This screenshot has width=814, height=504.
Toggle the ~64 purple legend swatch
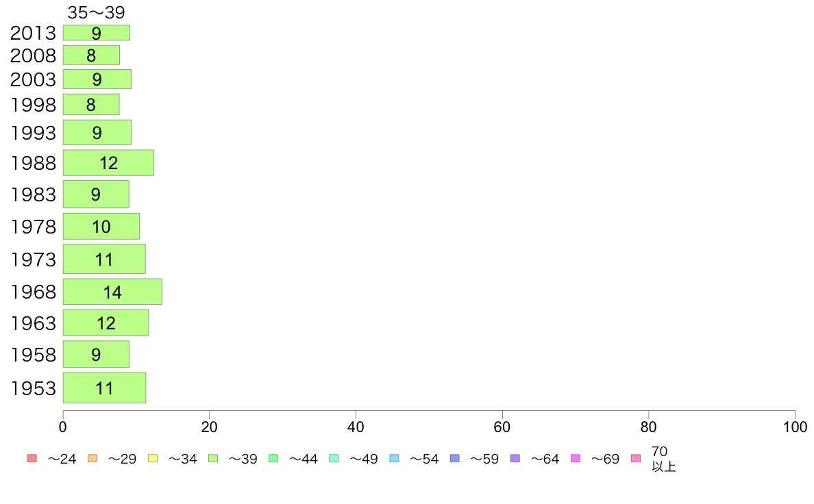click(515, 458)
